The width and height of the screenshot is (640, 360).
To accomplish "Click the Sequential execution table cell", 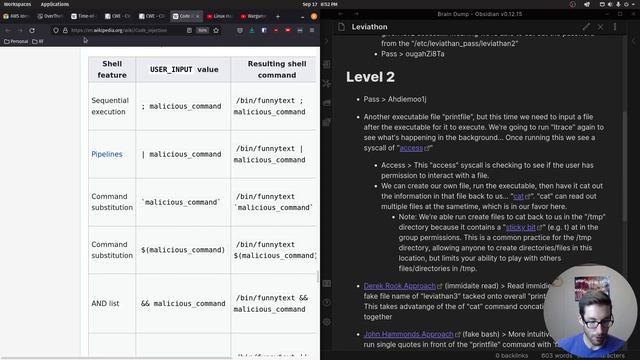I will pos(112,106).
